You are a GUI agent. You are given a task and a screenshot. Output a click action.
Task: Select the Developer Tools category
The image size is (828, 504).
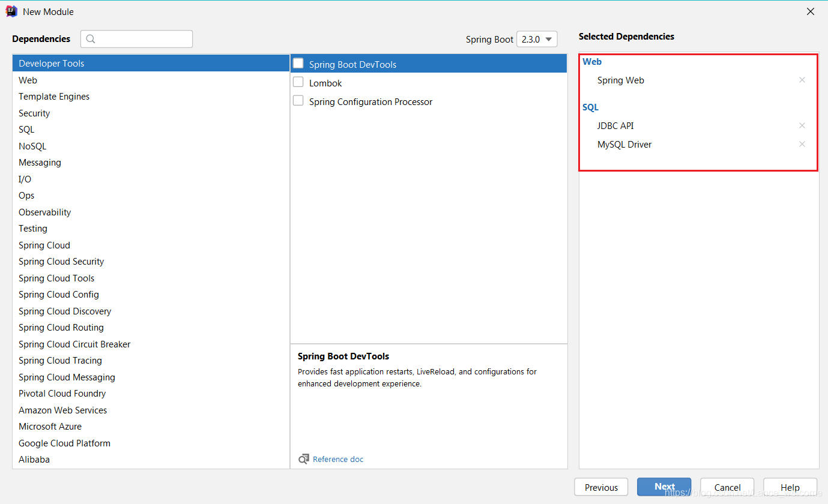[x=151, y=63]
